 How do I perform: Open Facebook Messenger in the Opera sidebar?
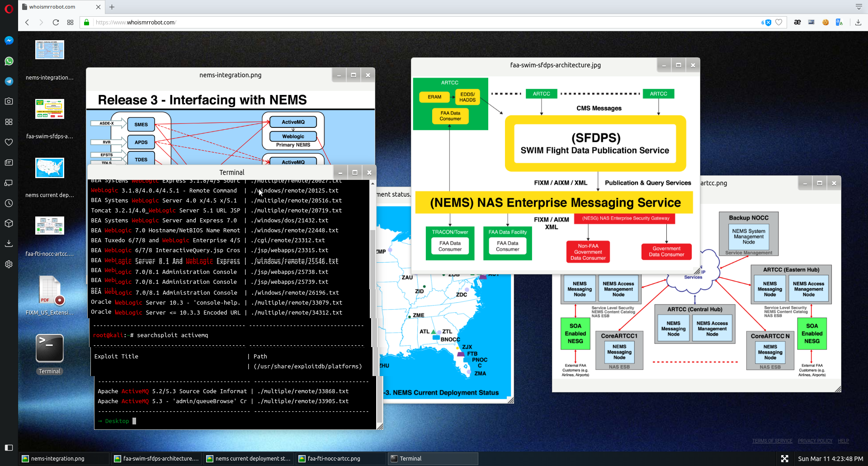9,41
